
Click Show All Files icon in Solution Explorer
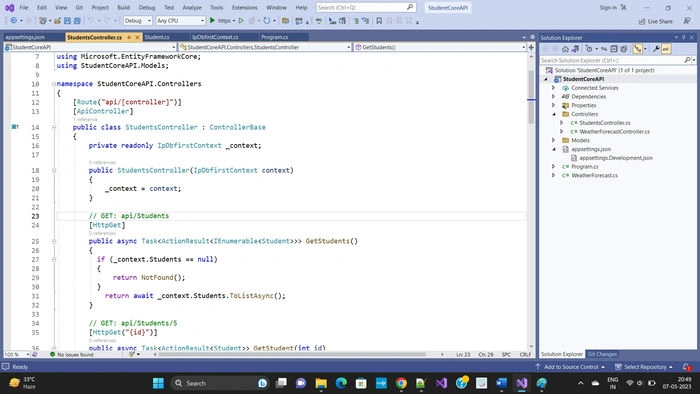tap(624, 49)
